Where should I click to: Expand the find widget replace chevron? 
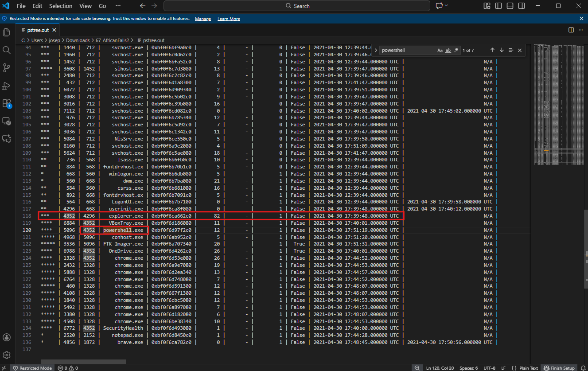(376, 51)
